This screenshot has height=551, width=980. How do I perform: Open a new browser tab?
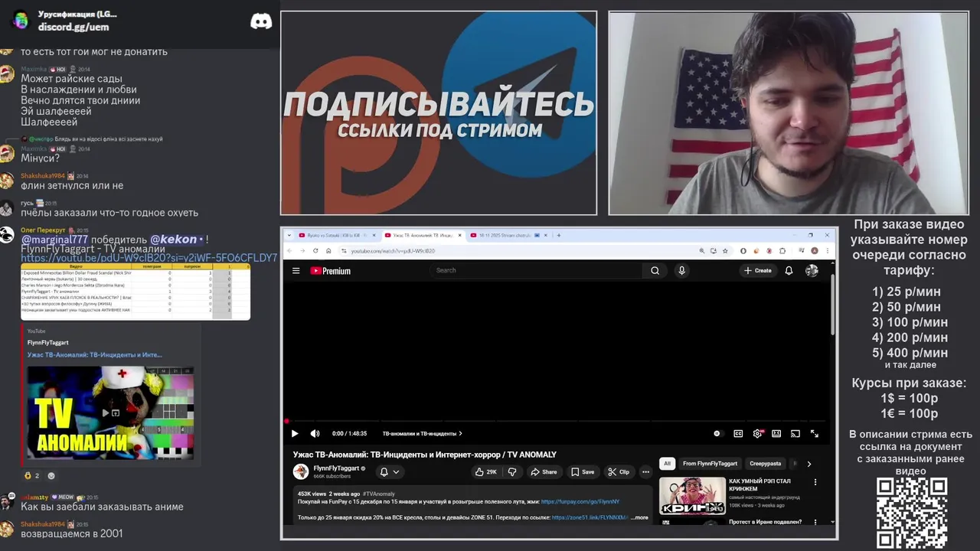(557, 235)
